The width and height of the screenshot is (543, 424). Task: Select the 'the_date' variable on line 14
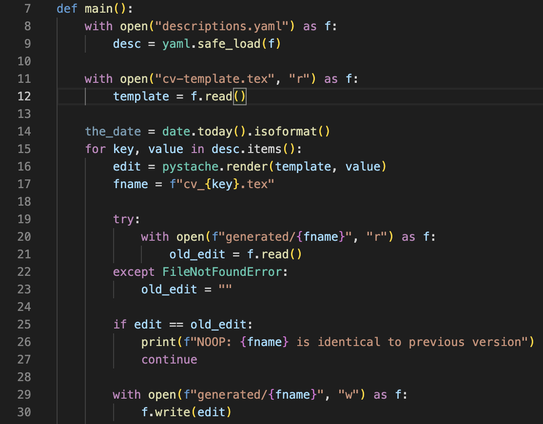[x=113, y=132]
